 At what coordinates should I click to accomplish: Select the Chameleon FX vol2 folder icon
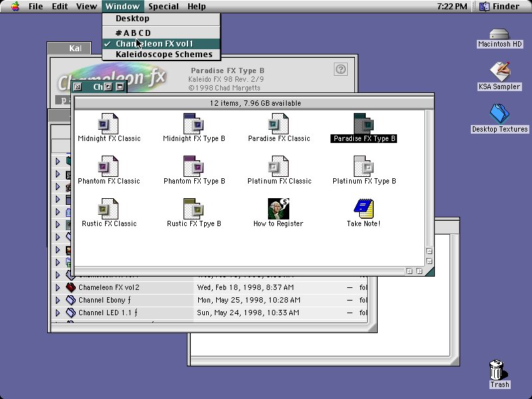(x=70, y=287)
